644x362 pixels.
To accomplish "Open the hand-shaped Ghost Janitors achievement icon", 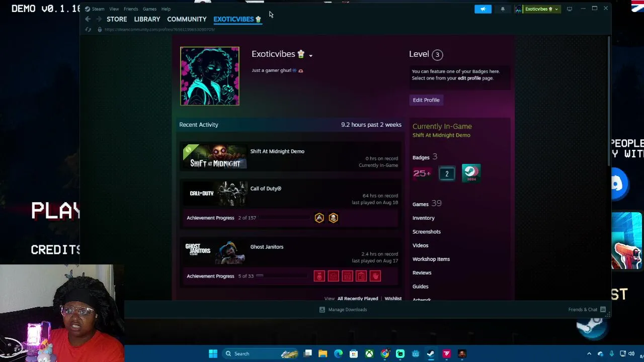I will 375,276.
